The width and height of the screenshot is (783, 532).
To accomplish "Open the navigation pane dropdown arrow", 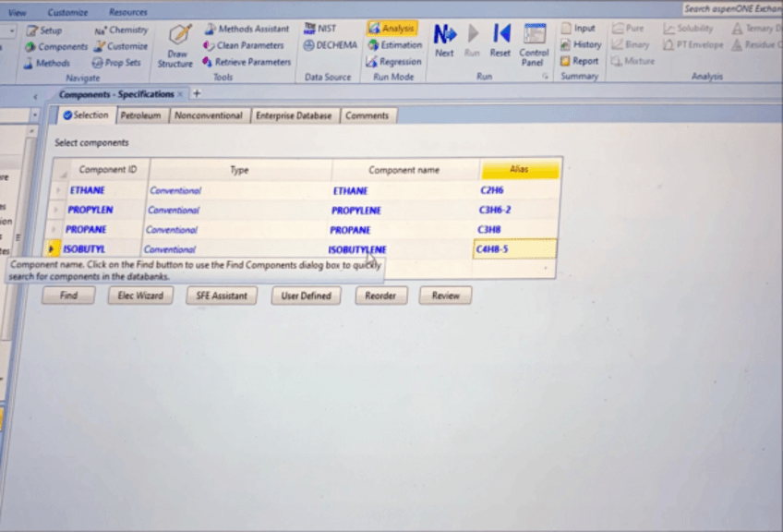I will [34, 115].
